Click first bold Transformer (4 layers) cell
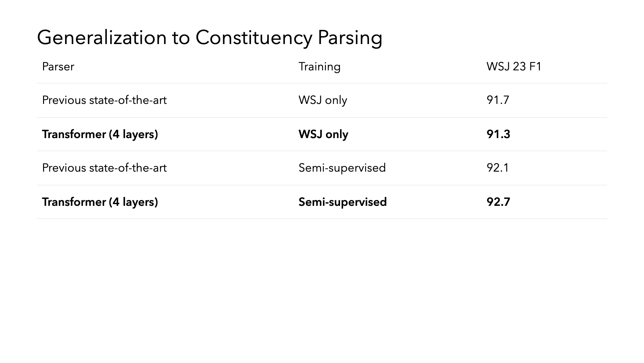 tap(100, 134)
